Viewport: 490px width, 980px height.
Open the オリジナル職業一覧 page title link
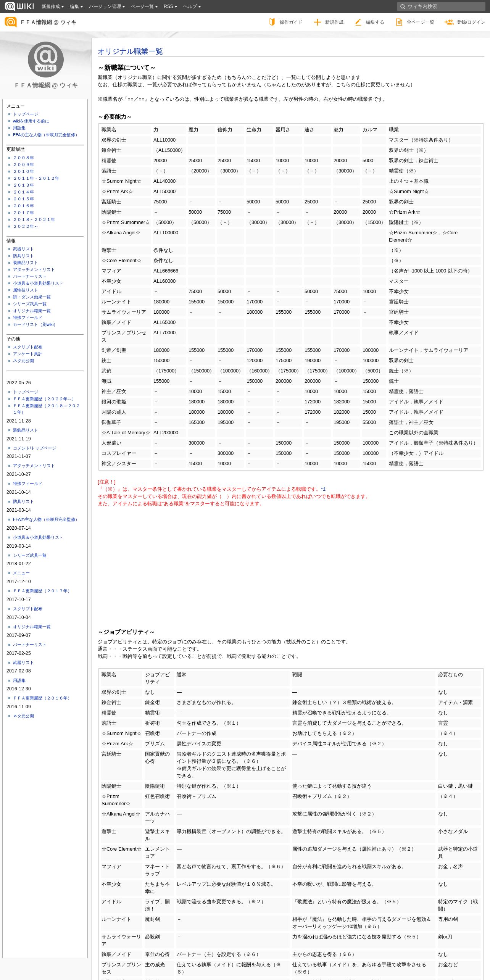click(130, 51)
